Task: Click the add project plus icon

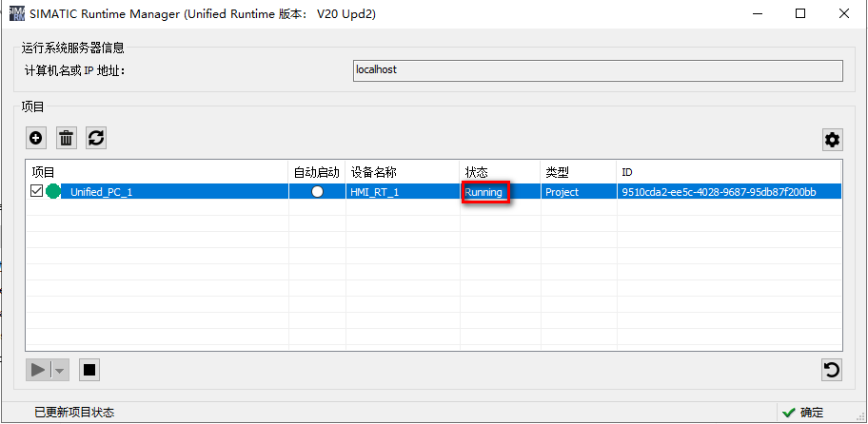Action: (x=36, y=138)
